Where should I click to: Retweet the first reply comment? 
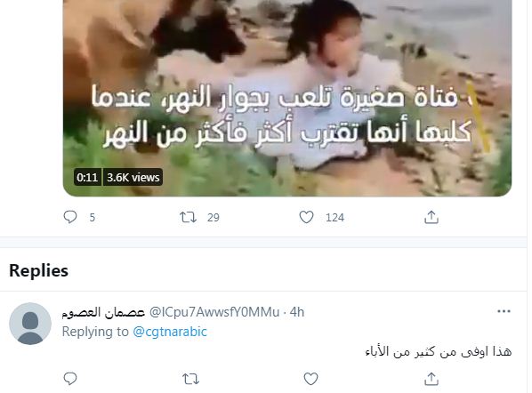[x=190, y=379]
